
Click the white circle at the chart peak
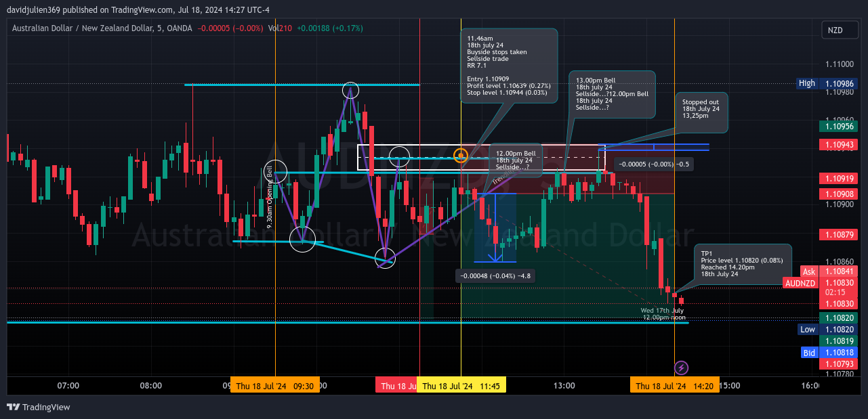(x=350, y=90)
